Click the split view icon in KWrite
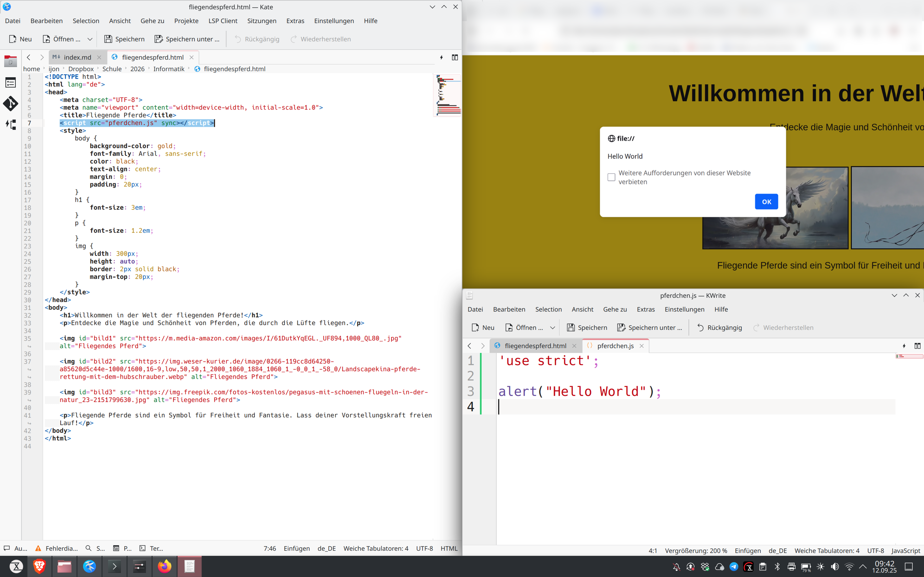 pos(917,346)
